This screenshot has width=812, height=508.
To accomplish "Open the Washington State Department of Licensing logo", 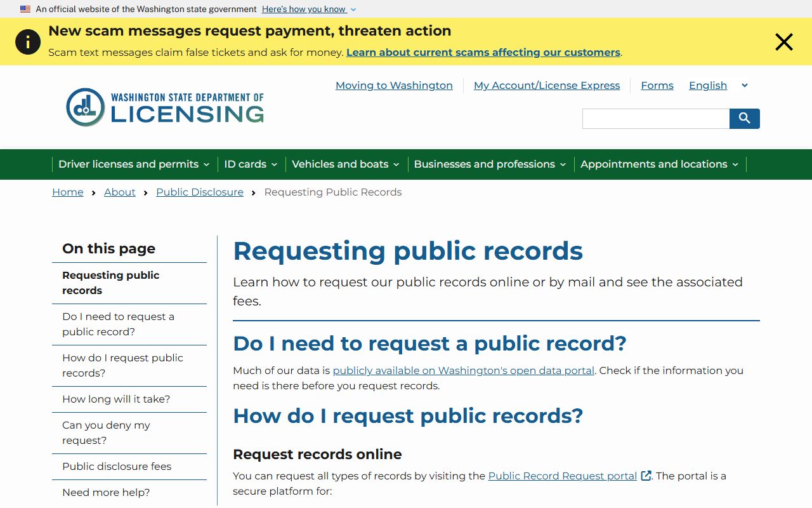I will (x=165, y=107).
